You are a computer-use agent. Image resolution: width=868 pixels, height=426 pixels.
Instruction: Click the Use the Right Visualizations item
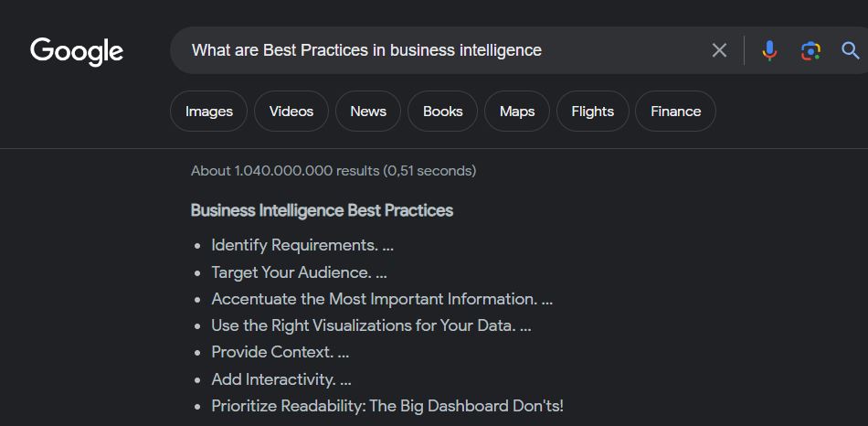click(x=370, y=325)
